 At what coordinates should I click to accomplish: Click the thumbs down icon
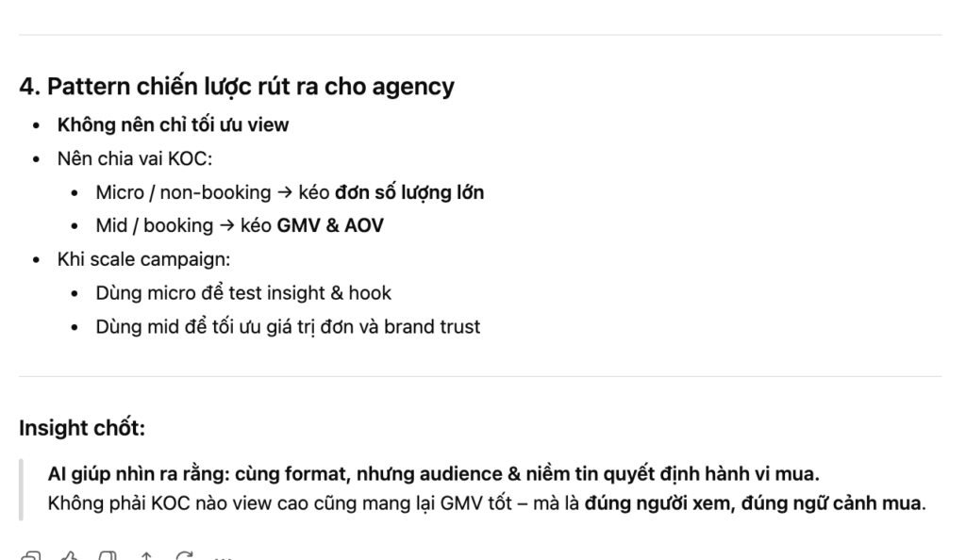click(x=108, y=555)
